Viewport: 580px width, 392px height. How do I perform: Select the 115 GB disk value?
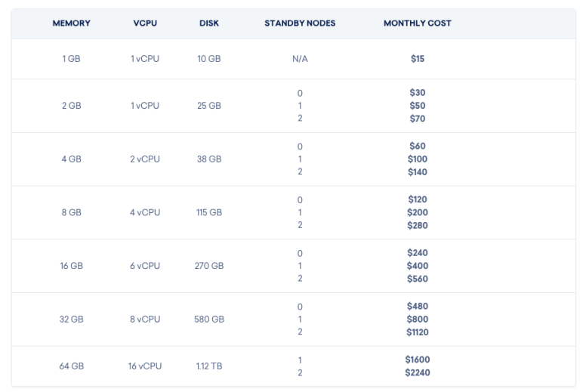209,212
